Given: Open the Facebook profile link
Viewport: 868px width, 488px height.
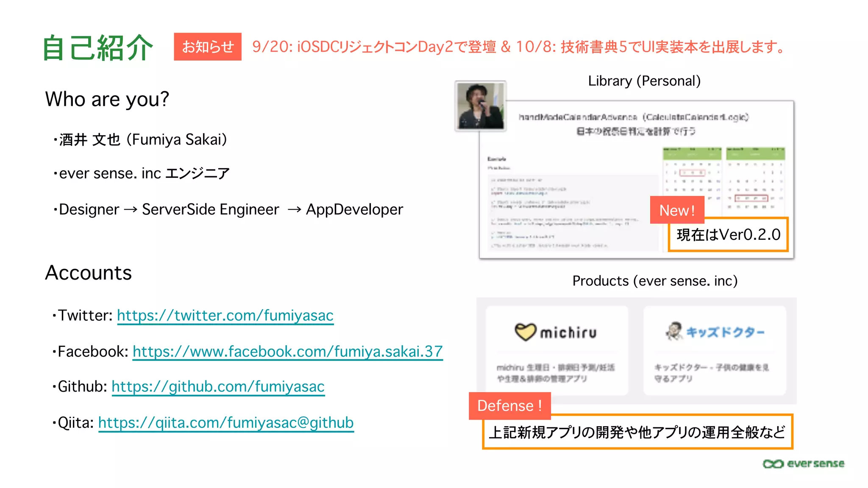Looking at the screenshot, I should (x=287, y=352).
